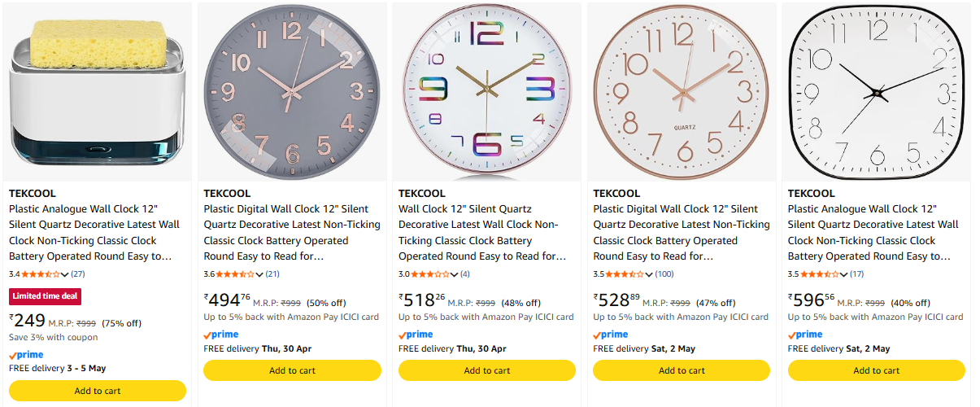Add the ₹528 rose gold clock to cart

pos(682,370)
